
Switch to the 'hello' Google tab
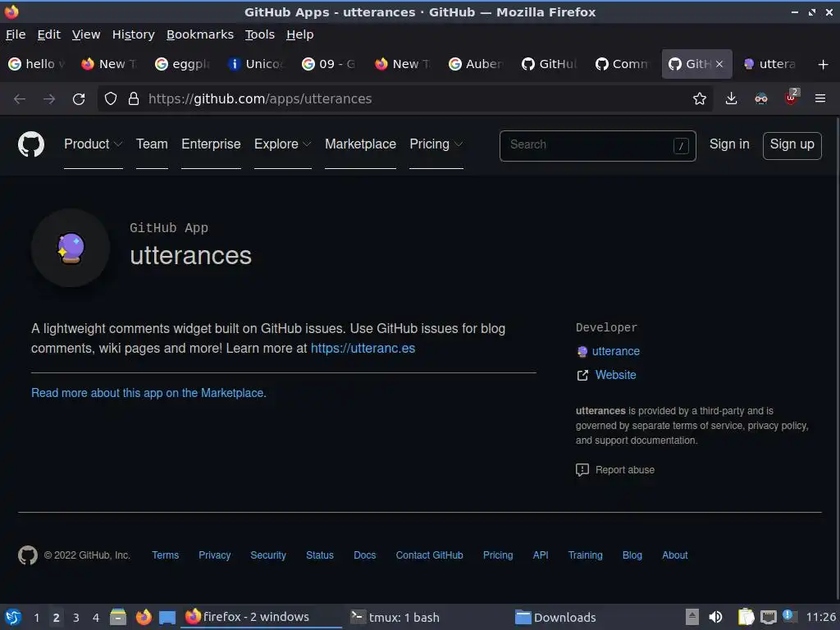coord(36,64)
